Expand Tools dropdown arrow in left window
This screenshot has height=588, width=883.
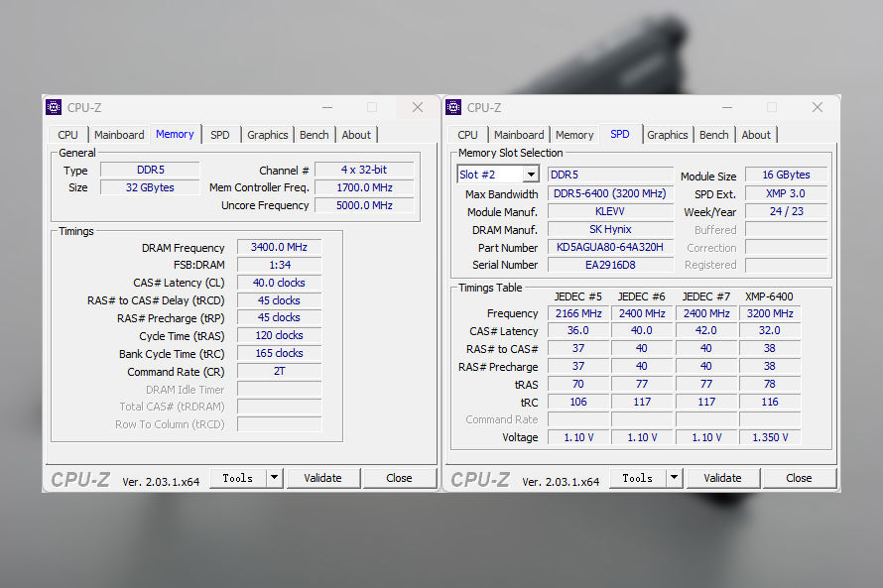pyautogui.click(x=274, y=478)
